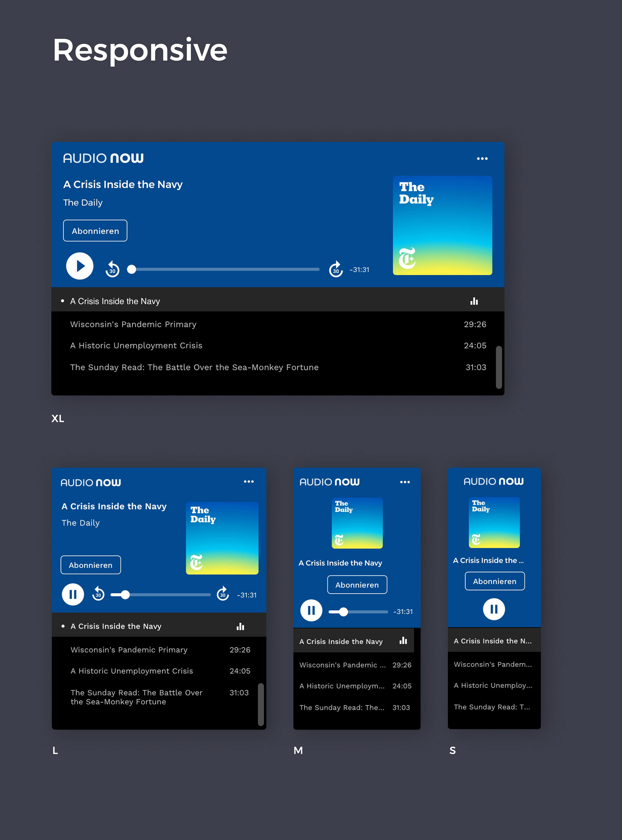The width and height of the screenshot is (622, 840).
Task: Select A Historic Unemployment Crisis in XL playlist
Action: click(278, 345)
